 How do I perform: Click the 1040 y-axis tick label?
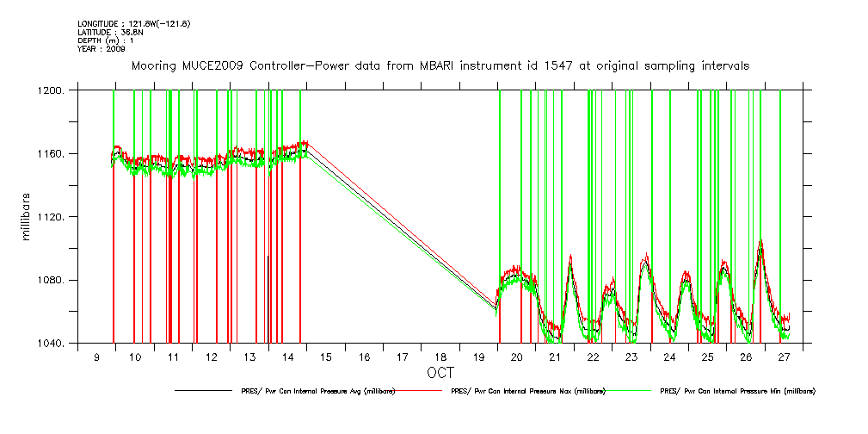pyautogui.click(x=54, y=344)
